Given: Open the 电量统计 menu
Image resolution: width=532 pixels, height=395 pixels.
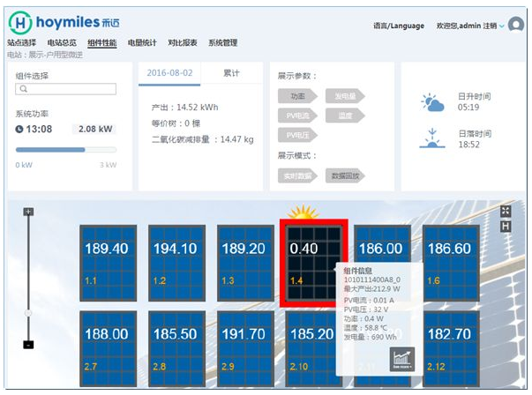Looking at the screenshot, I should (x=142, y=42).
